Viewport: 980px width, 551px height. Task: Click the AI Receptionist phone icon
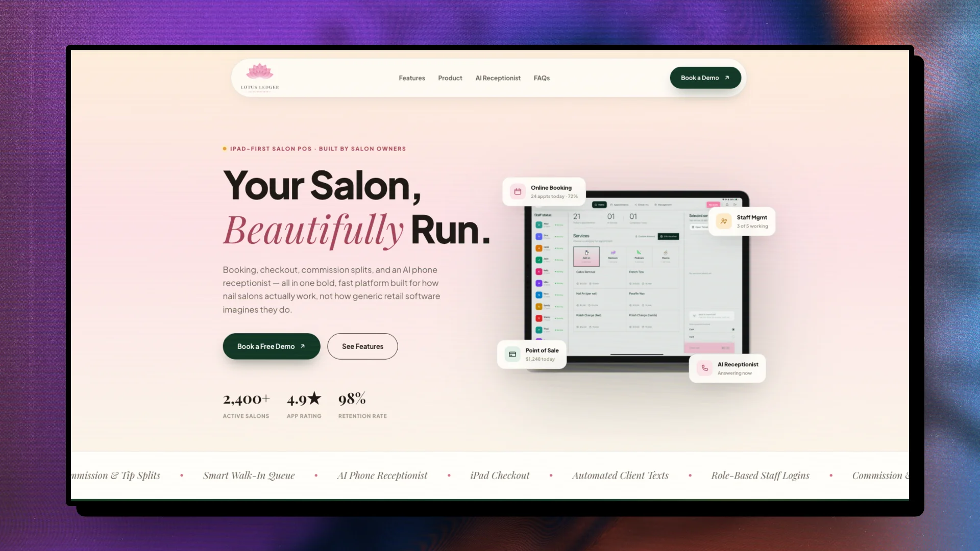[x=704, y=368]
